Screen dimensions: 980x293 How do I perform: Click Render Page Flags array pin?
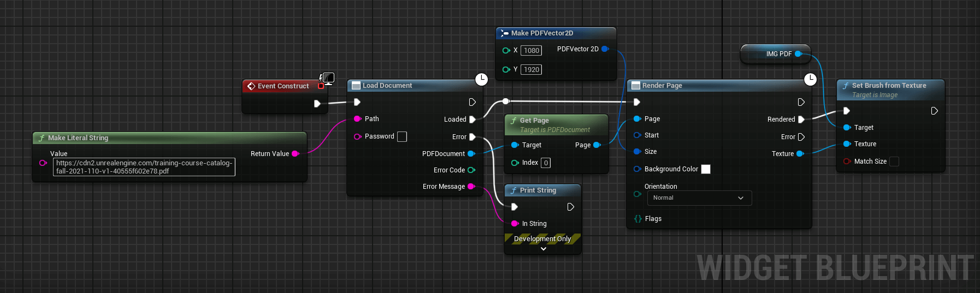click(637, 219)
